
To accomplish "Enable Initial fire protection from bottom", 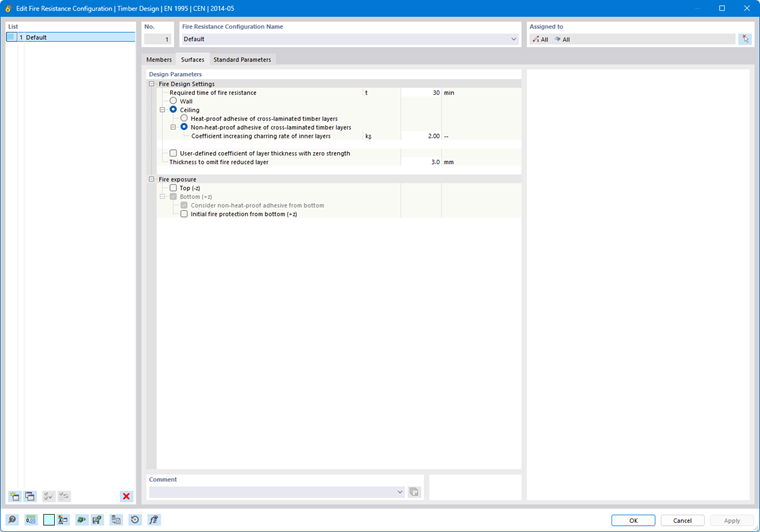I will [184, 214].
